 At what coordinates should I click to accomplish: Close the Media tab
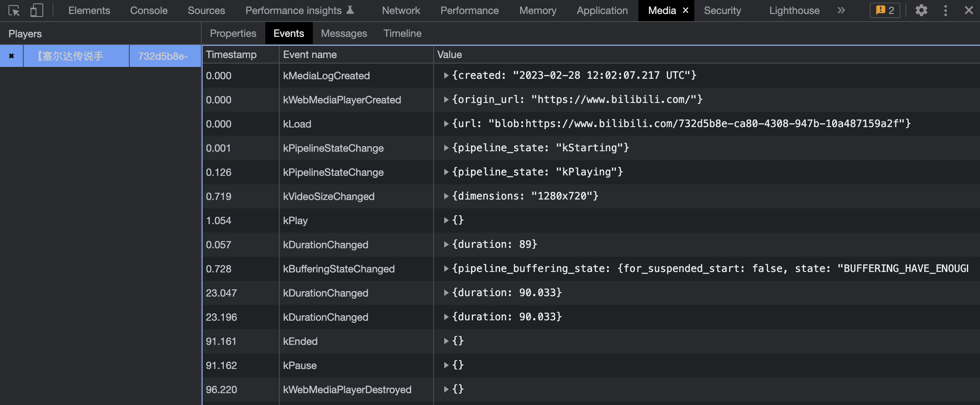[x=685, y=11]
